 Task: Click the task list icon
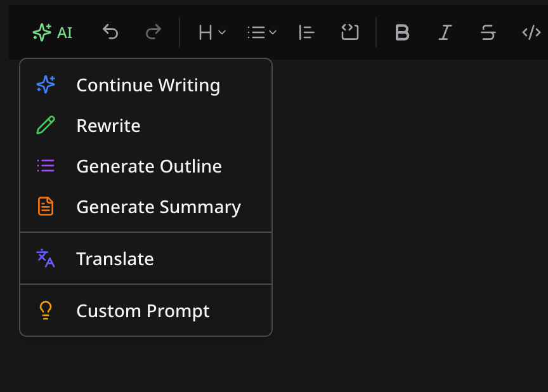(306, 32)
